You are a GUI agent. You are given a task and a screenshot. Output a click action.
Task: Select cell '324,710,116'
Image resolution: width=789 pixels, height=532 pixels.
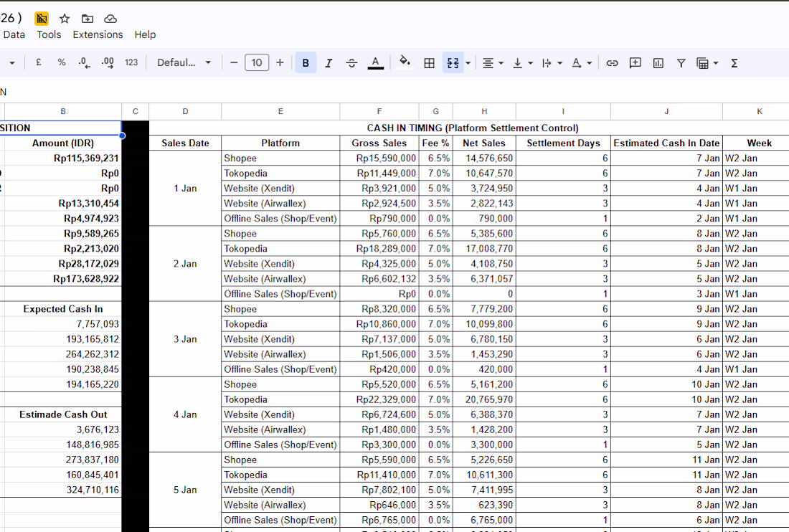point(63,490)
